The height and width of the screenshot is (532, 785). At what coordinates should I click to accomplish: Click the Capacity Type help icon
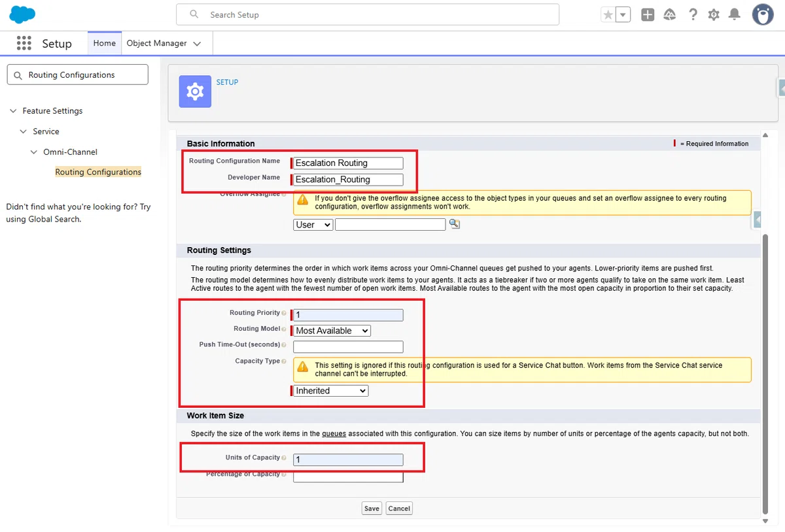pyautogui.click(x=284, y=361)
